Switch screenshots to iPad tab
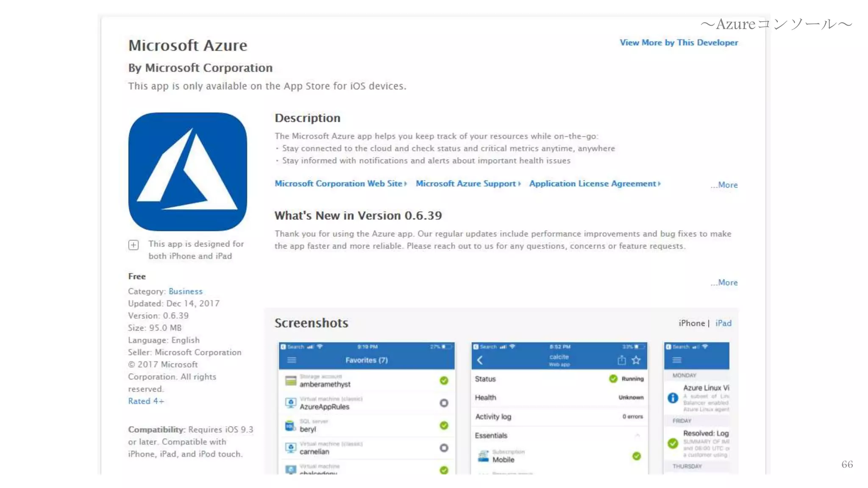 pyautogui.click(x=723, y=323)
